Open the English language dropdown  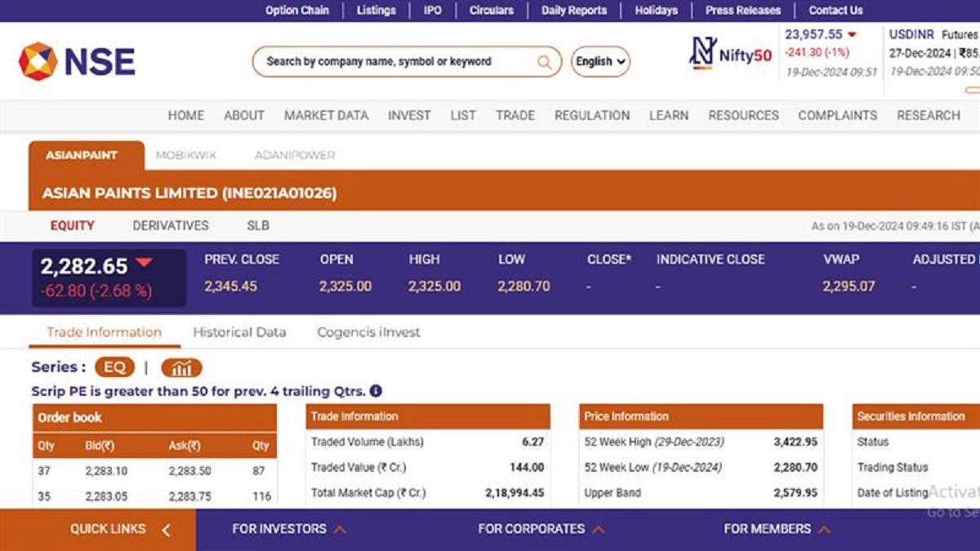[x=600, y=61]
